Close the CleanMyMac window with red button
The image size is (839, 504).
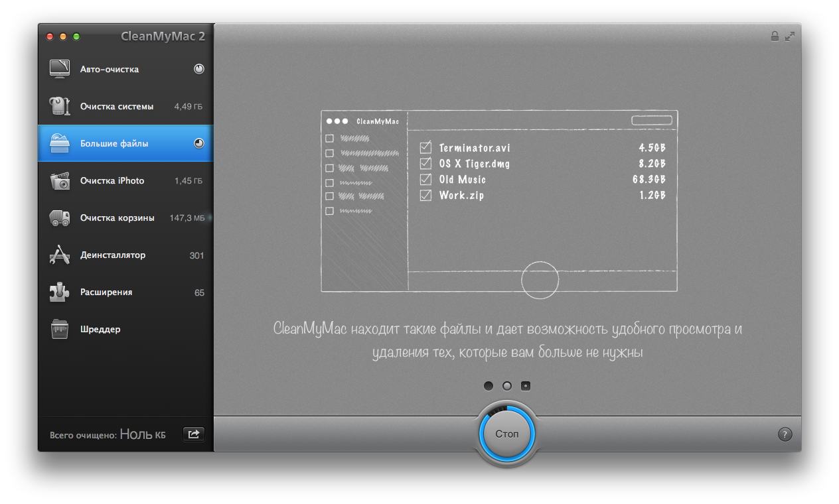[50, 36]
